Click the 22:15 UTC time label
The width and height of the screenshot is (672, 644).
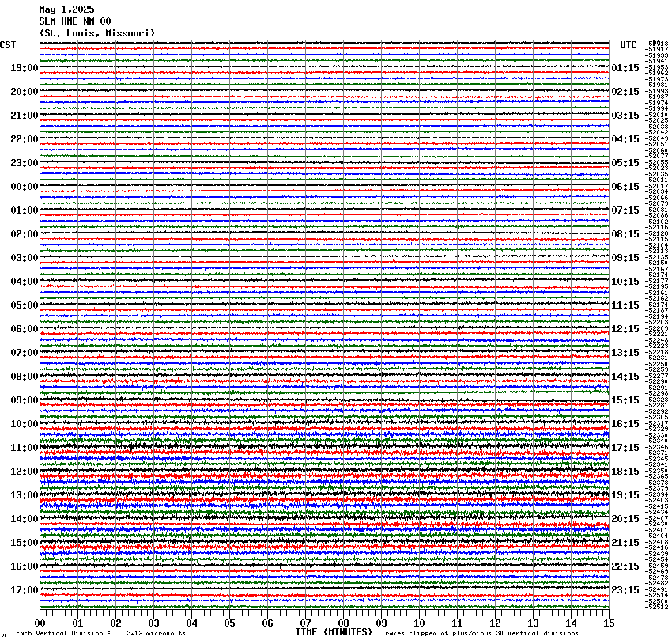tap(625, 566)
